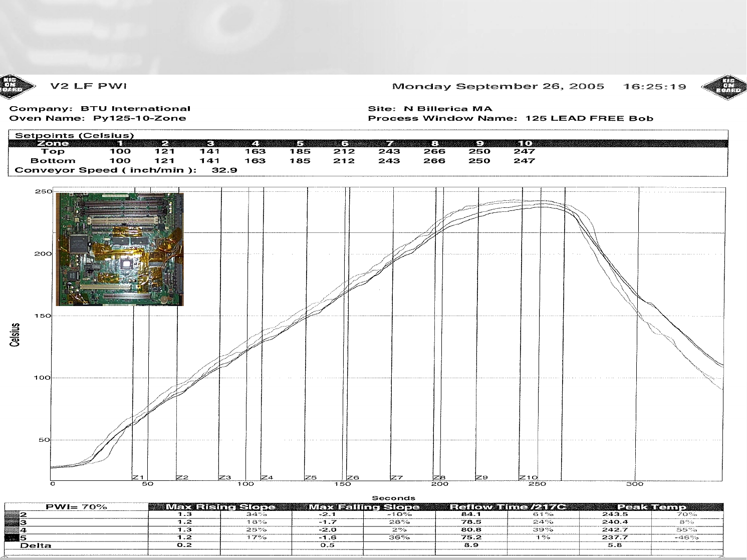Viewport: 747px width, 560px height.
Task: Click the Z7 zone marker label
Action: [397, 477]
